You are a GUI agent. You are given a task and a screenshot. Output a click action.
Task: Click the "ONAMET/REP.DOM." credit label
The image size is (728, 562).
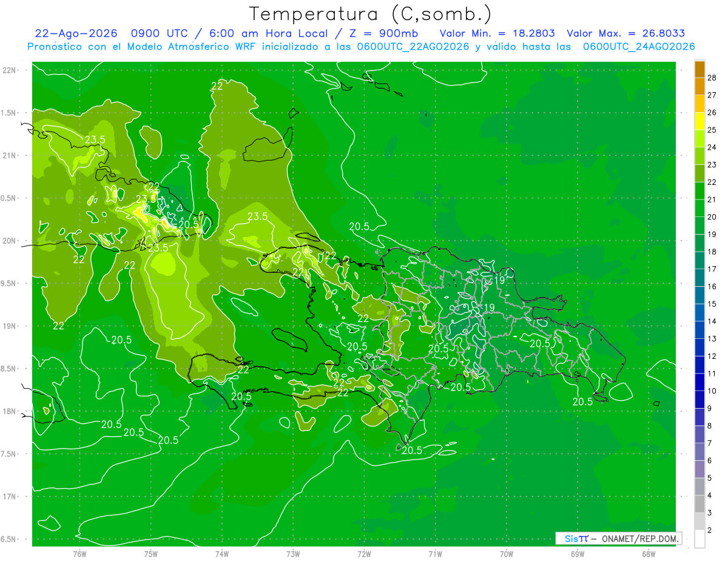(641, 538)
